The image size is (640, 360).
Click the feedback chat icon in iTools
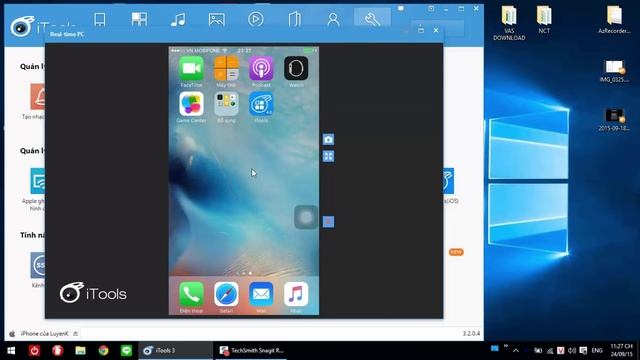(x=401, y=9)
